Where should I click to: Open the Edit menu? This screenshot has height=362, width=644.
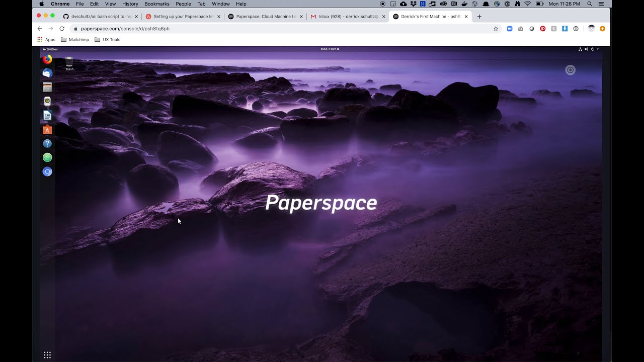coord(95,4)
